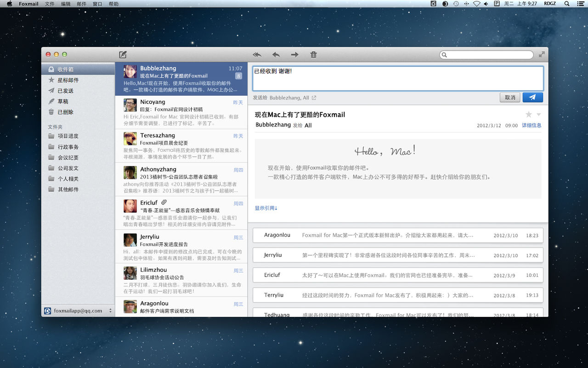
Task: Click the unread count badge 8
Action: coord(238,76)
